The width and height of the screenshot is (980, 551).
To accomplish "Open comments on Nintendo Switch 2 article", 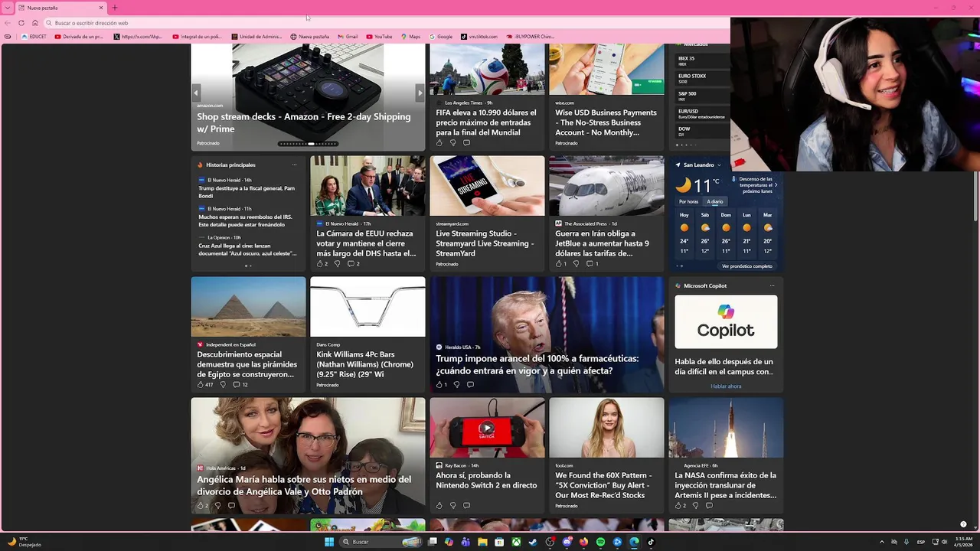I will [x=466, y=505].
